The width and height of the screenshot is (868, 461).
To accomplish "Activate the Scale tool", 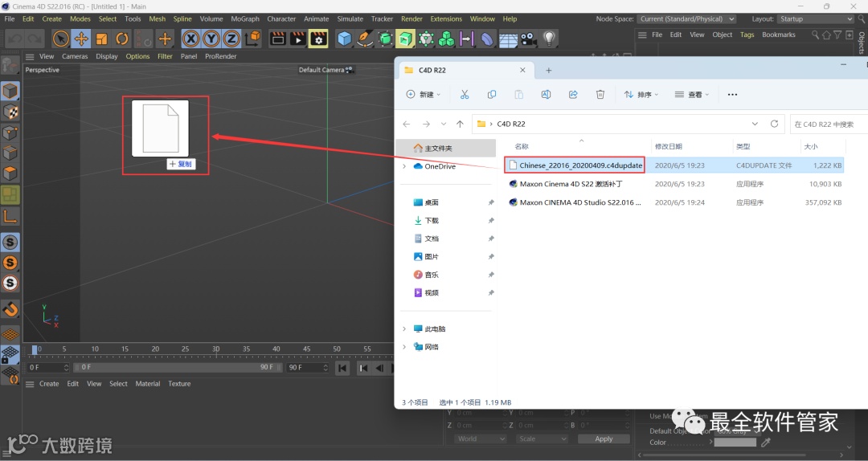I will (102, 39).
